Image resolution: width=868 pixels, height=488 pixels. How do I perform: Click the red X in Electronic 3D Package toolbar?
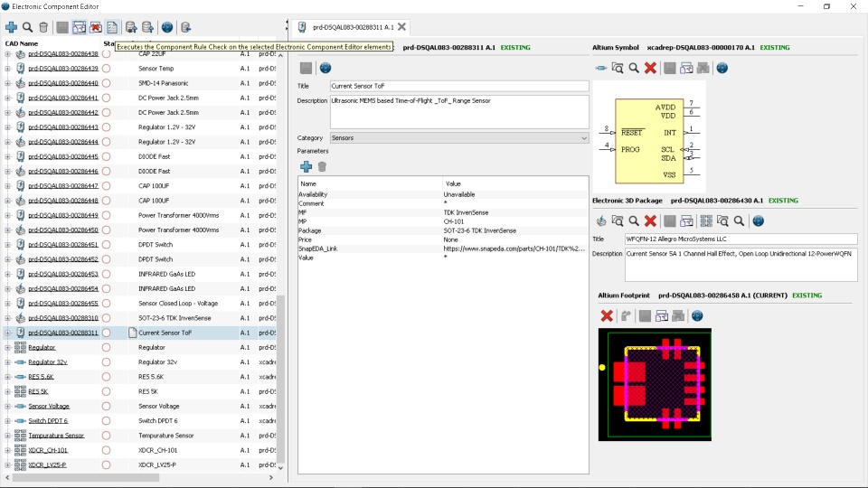[x=650, y=221]
